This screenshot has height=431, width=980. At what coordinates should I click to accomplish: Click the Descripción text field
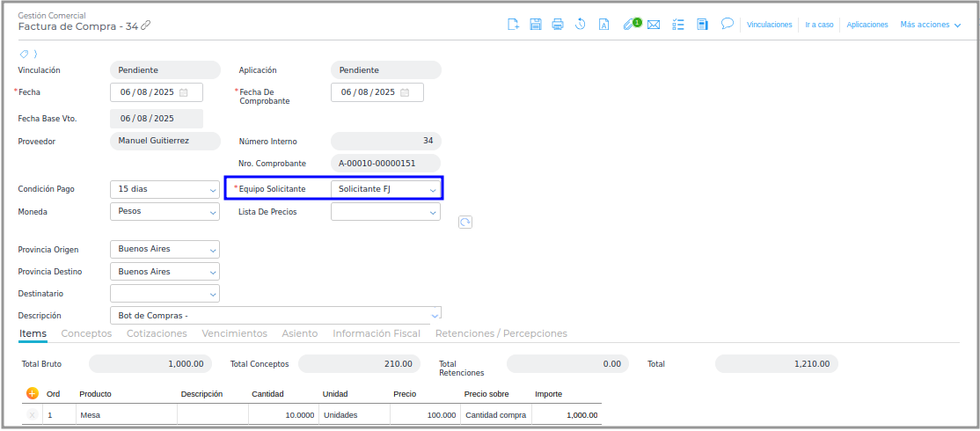(x=275, y=316)
